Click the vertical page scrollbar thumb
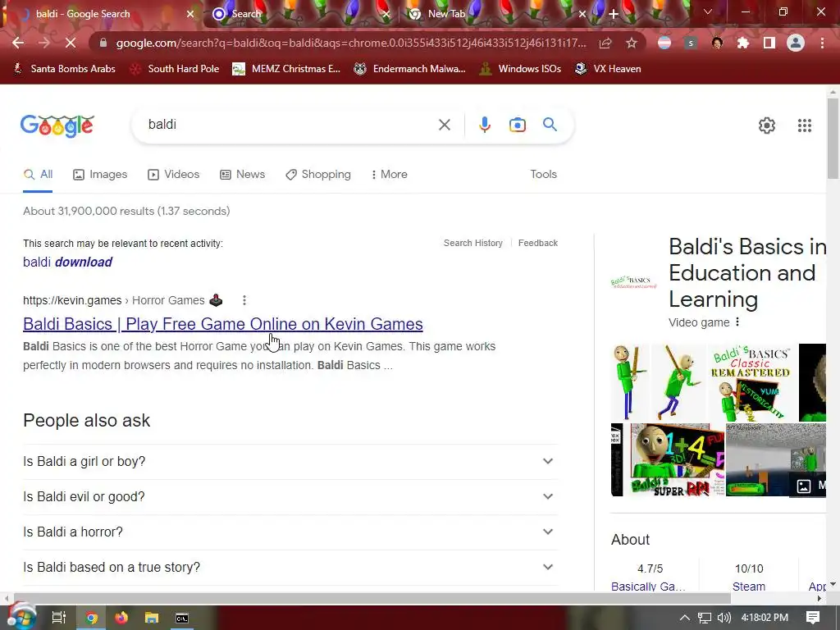 (833, 138)
